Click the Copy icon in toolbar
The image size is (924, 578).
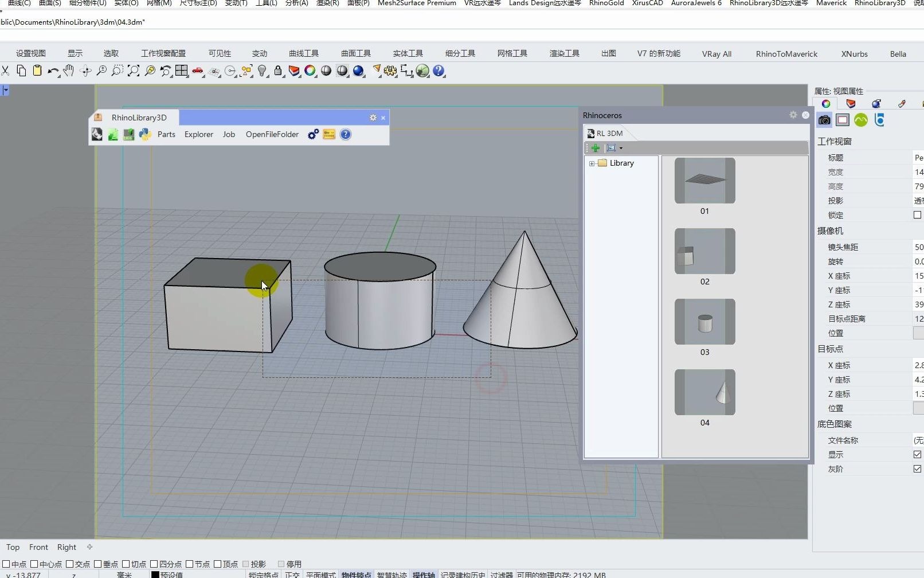21,71
